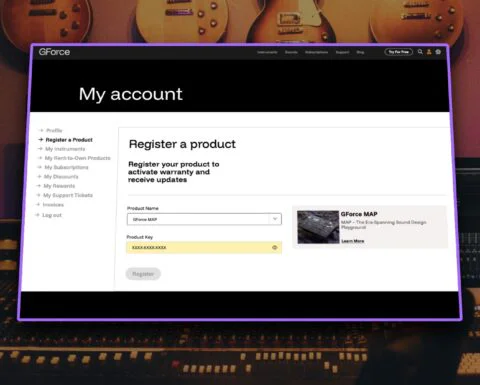Focus the Product Key input field
Screen dimensions: 480x385
204,247
